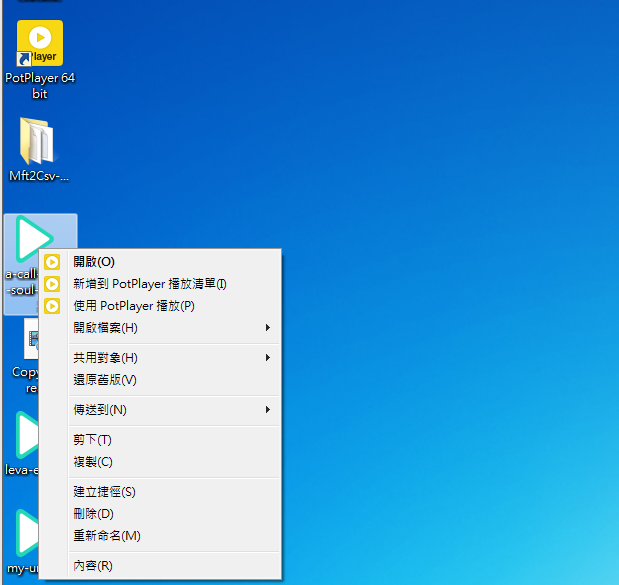Choose 新增到 PotPlayer 播放清單(I)
Viewport: 619px width, 585px height.
160,284
